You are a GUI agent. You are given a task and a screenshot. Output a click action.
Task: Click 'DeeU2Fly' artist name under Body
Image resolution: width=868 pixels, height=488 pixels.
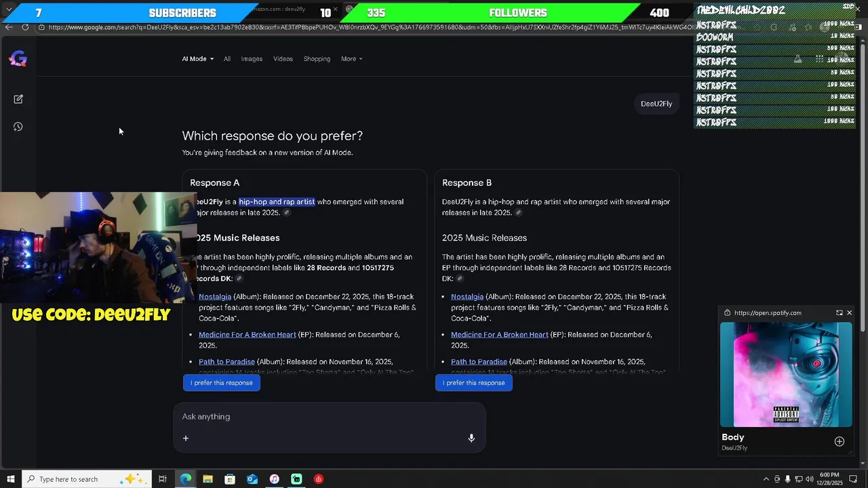(x=734, y=448)
